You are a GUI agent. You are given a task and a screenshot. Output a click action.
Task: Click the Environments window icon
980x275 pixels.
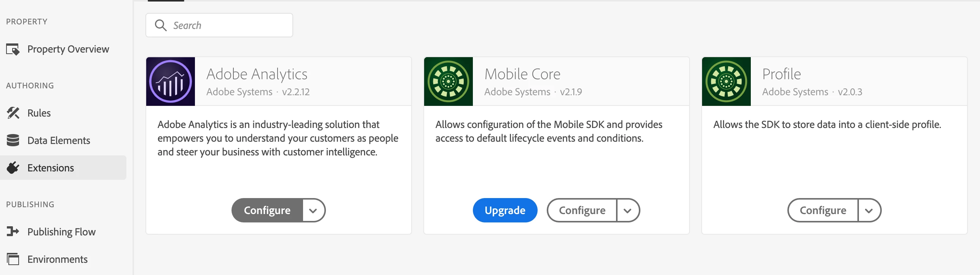pos(13,259)
